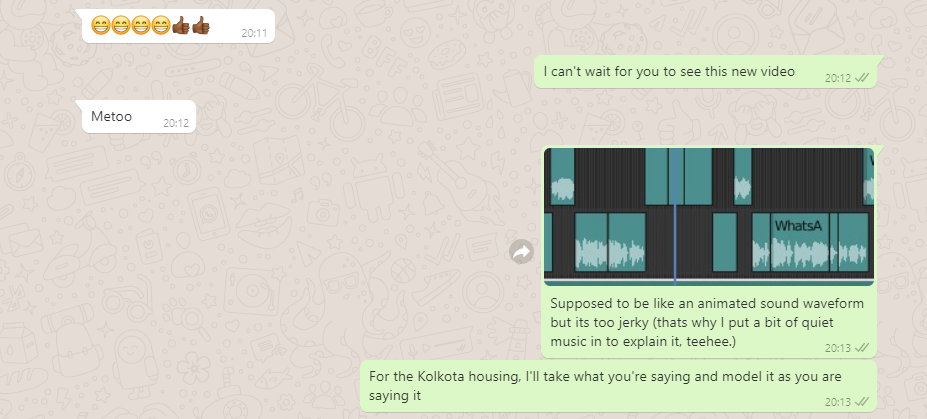Select the 'Metoo' message bubble
Viewport: 927px width, 419px height.
point(139,116)
